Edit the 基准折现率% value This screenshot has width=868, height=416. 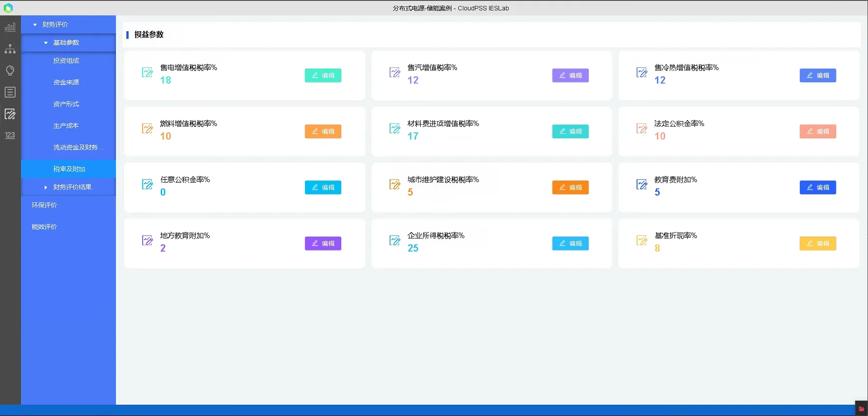[818, 243]
